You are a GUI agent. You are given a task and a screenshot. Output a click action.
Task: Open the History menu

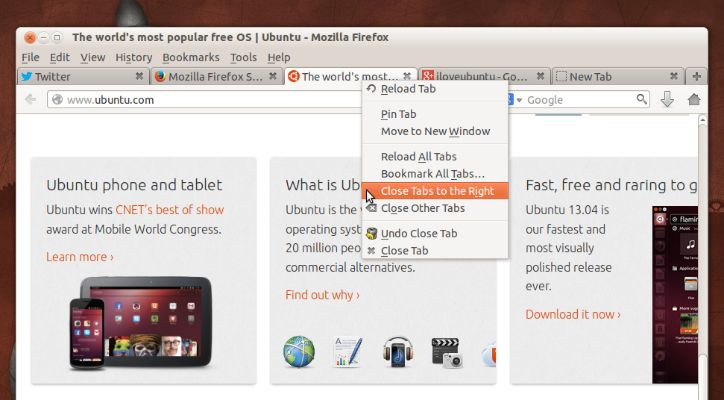coord(133,57)
